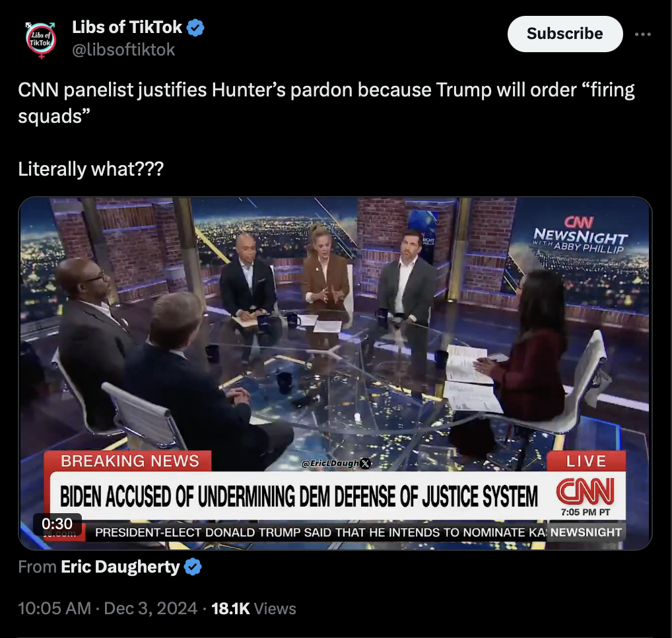Open the Libs of TikTok display name link
The width and height of the screenshot is (672, 638).
coord(127,28)
